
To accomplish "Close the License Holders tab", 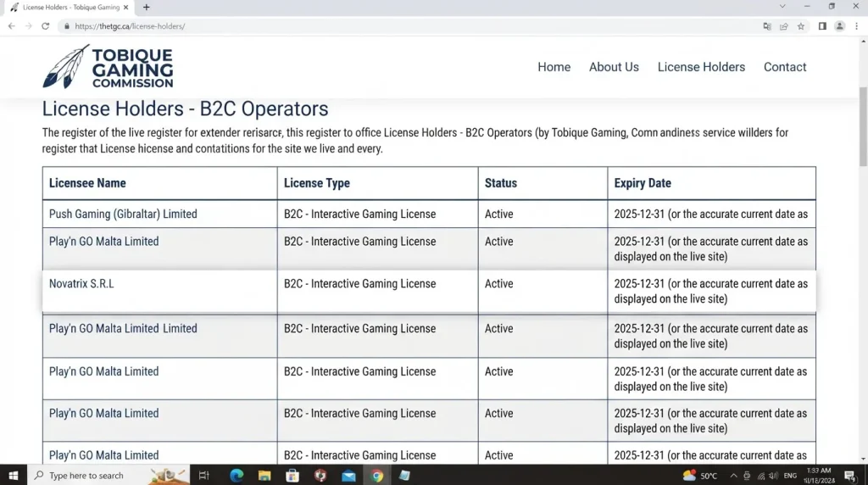I will (x=125, y=7).
